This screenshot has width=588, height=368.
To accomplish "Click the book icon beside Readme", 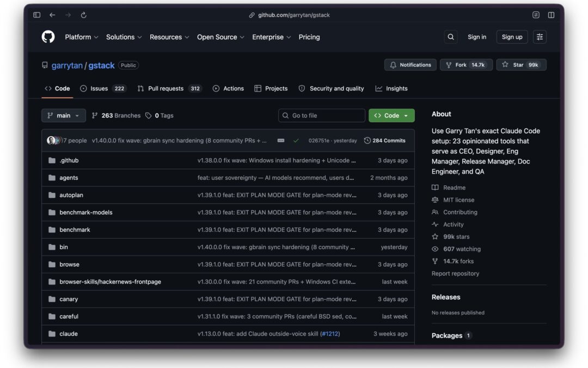I will (x=435, y=188).
